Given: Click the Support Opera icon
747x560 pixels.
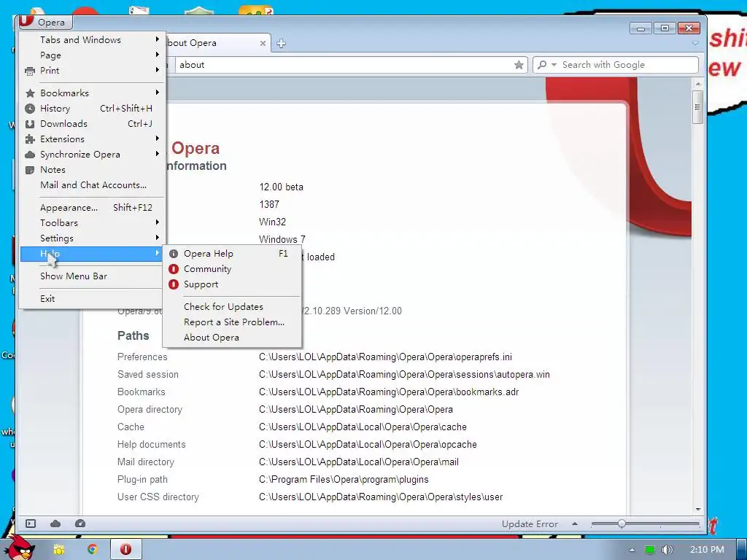Looking at the screenshot, I should (x=174, y=284).
